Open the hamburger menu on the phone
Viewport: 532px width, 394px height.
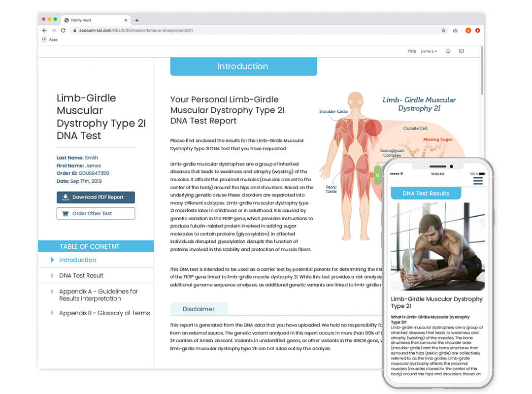tap(478, 181)
